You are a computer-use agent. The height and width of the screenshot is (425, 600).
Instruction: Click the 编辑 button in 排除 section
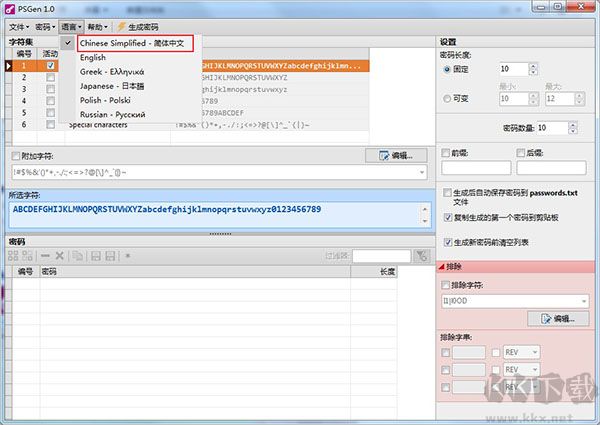click(558, 318)
